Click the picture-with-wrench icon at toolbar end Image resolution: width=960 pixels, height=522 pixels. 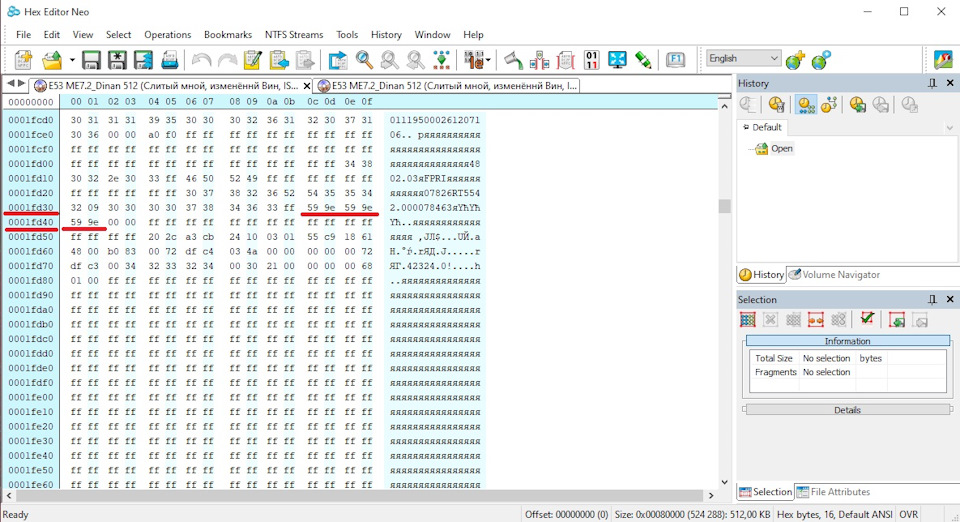(x=943, y=60)
